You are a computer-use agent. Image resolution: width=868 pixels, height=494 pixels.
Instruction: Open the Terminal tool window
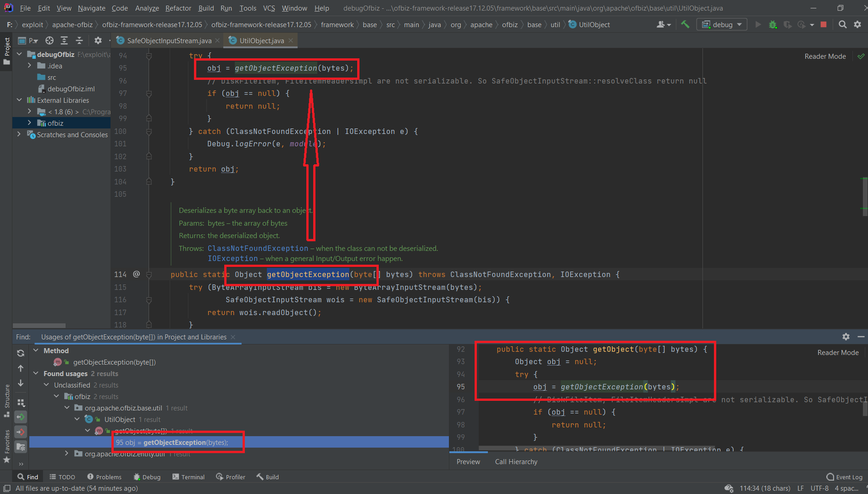188,477
